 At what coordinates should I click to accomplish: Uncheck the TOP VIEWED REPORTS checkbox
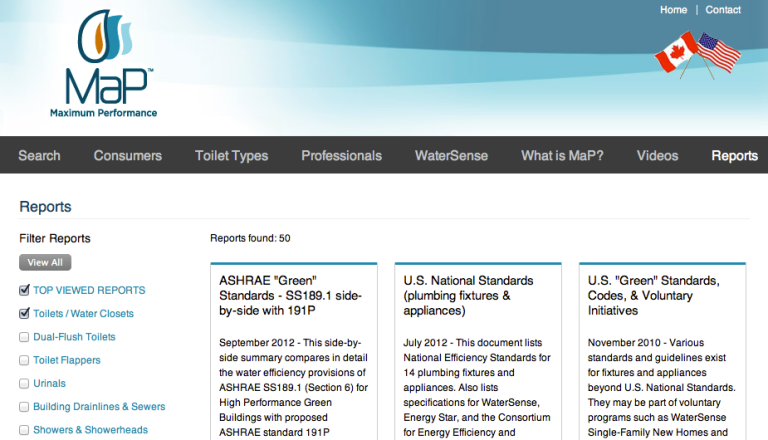pos(24,291)
